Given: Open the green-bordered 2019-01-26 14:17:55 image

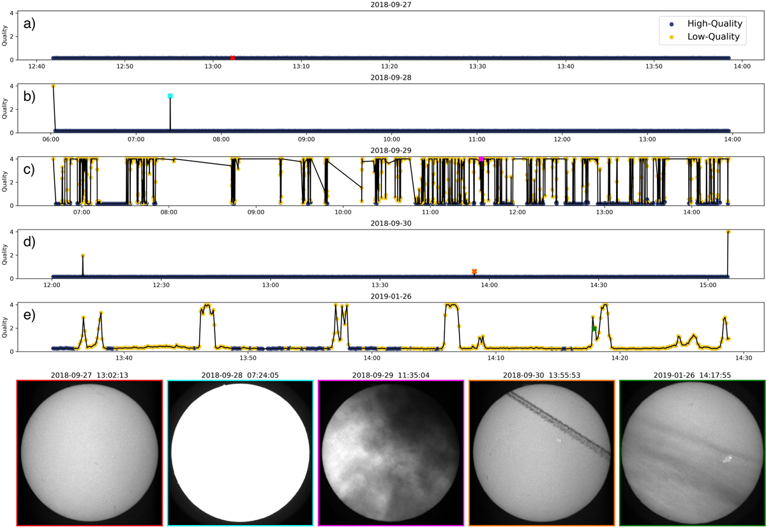Looking at the screenshot, I should point(692,453).
